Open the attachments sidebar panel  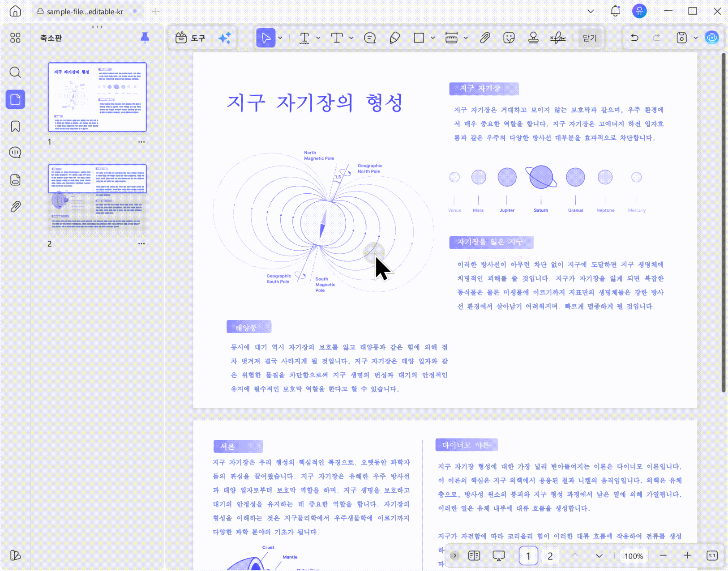tap(15, 207)
